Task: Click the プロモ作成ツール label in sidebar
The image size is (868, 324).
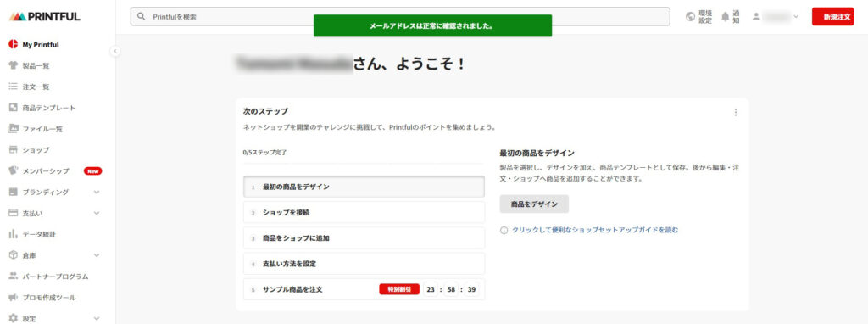Action: click(x=49, y=298)
